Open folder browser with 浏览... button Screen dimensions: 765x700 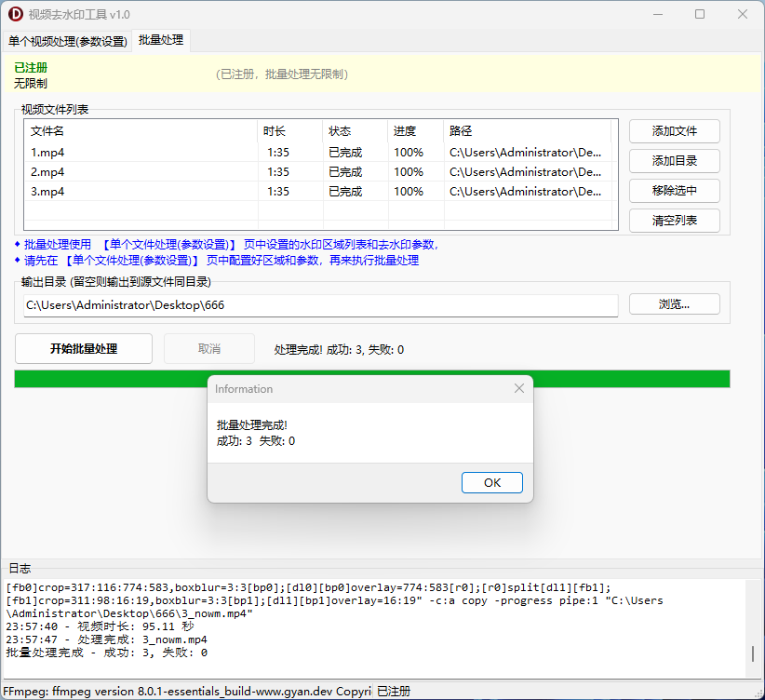(x=674, y=304)
